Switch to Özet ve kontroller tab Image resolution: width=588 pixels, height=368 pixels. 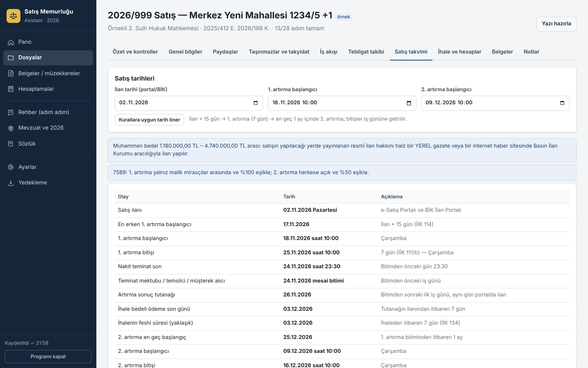pyautogui.click(x=135, y=52)
